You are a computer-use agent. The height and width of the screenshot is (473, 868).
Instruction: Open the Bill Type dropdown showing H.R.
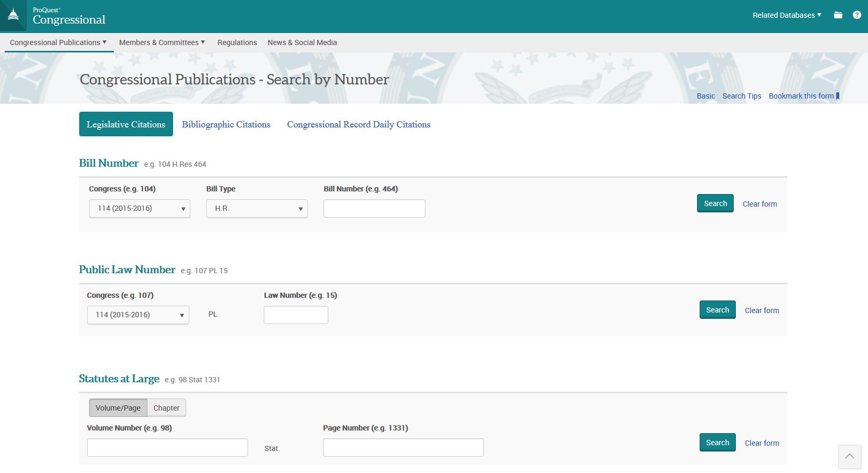coord(256,208)
